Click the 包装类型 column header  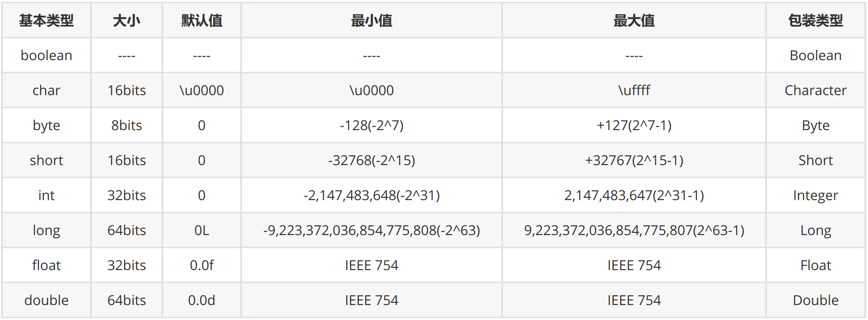[816, 20]
